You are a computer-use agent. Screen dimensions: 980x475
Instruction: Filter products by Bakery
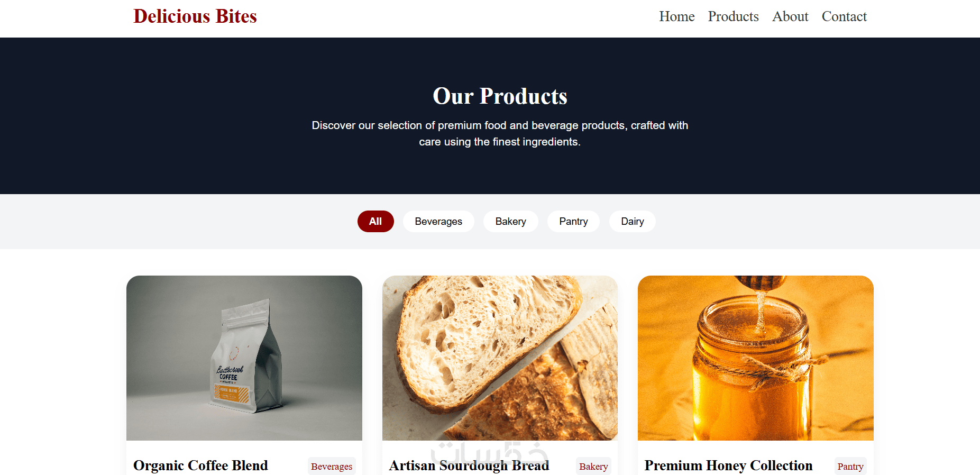point(510,221)
